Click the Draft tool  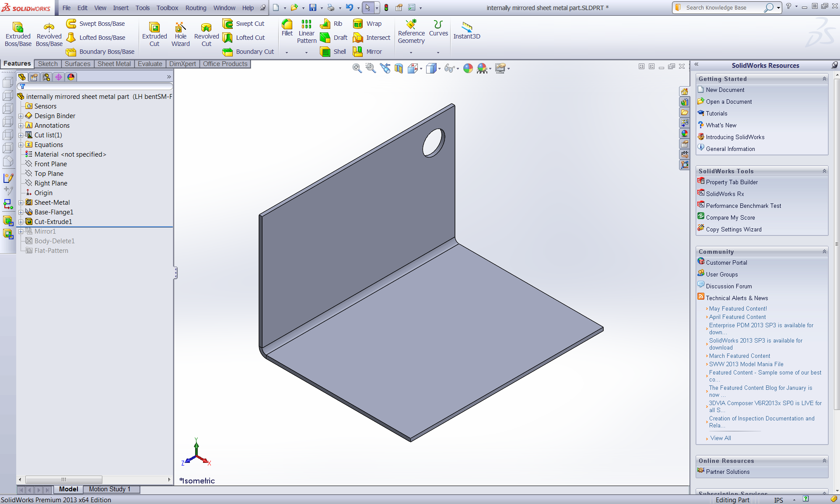click(334, 38)
